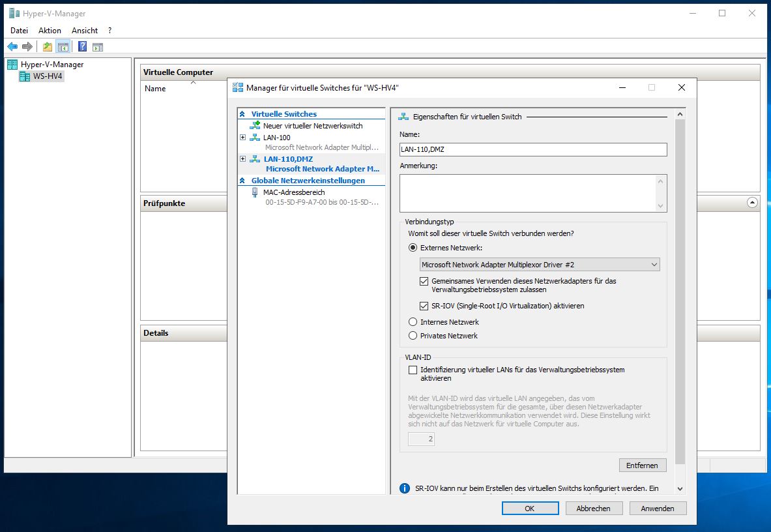Click the folder up toolbar icon
This screenshot has width=771, height=532.
click(x=47, y=47)
